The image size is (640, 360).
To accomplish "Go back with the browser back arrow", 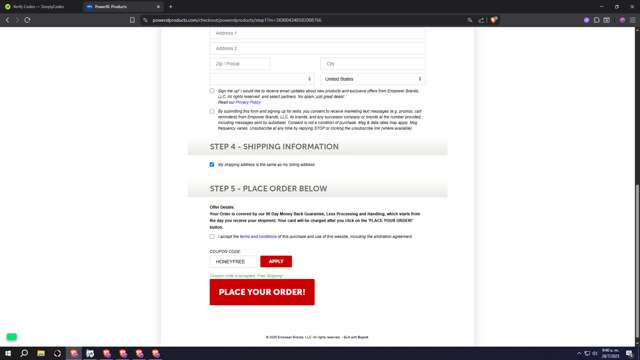I will (7, 20).
